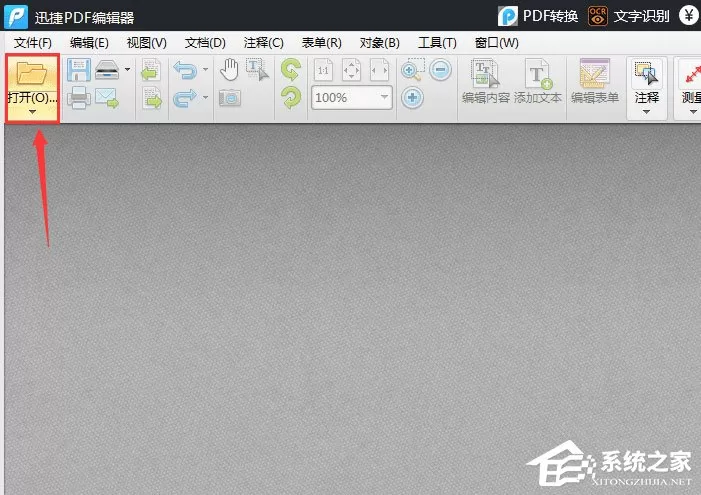Click the zoom out minus icon
The height and width of the screenshot is (495, 701).
point(440,69)
